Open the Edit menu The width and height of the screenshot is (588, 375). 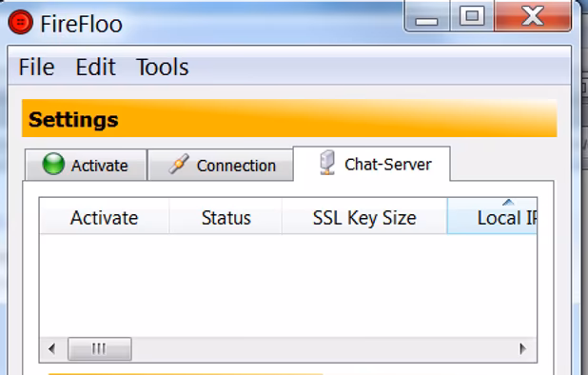pos(96,68)
